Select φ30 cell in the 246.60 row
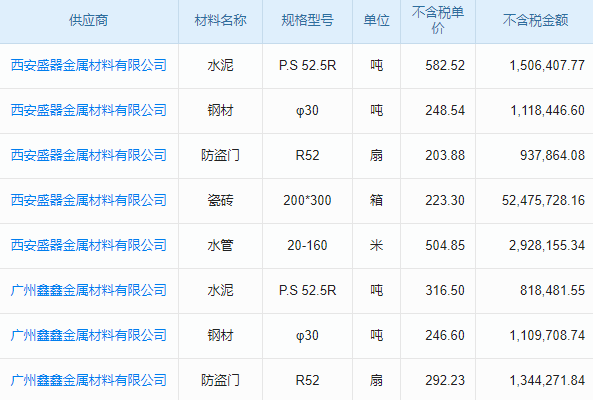 coord(307,335)
